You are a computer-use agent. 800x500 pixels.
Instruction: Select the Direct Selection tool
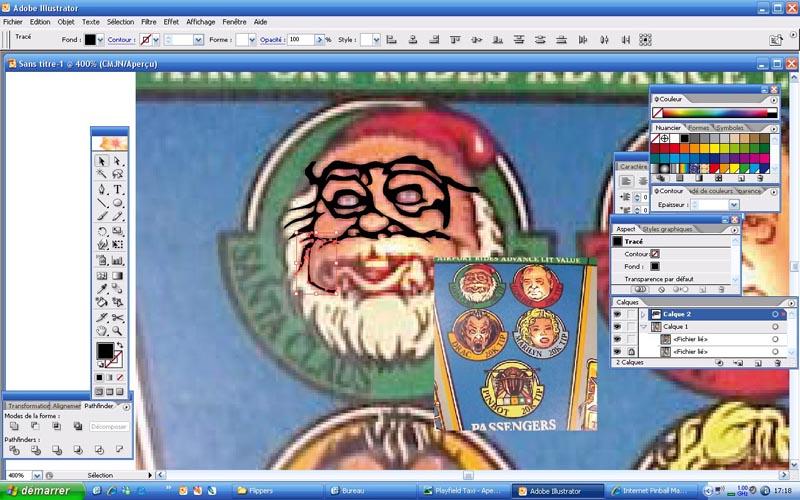pos(117,161)
